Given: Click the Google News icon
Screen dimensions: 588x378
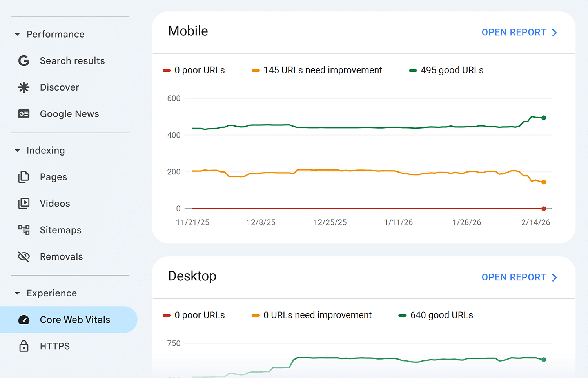Looking at the screenshot, I should click(24, 114).
